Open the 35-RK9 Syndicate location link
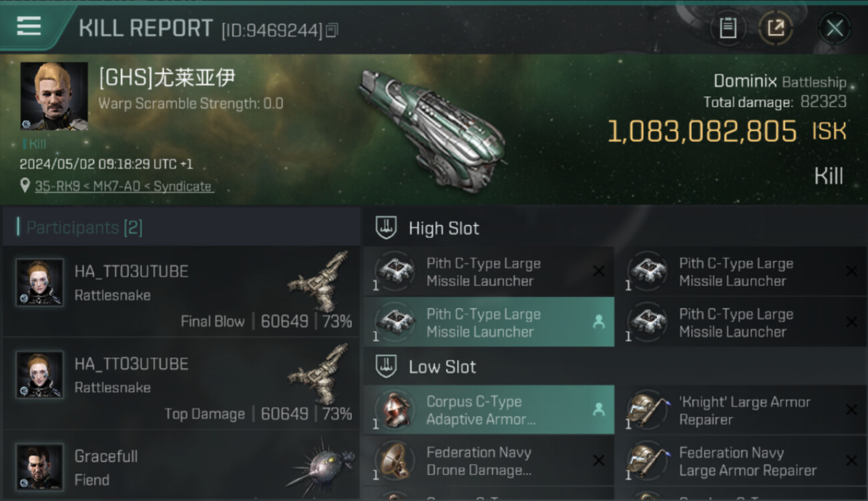The height and width of the screenshot is (501, 868). [x=123, y=186]
